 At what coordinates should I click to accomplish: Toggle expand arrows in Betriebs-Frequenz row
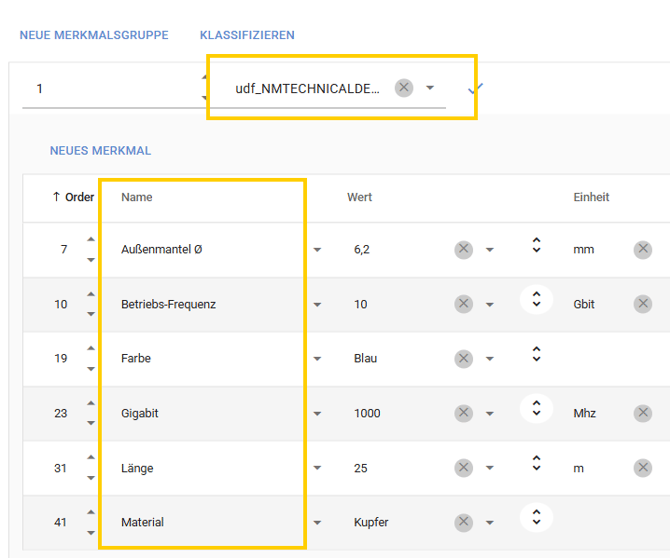click(x=537, y=299)
